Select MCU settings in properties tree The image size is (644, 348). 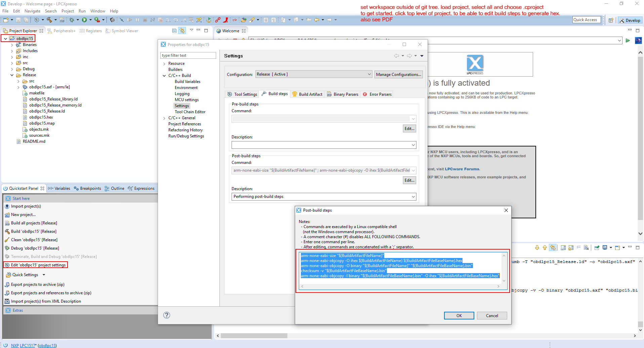[187, 100]
